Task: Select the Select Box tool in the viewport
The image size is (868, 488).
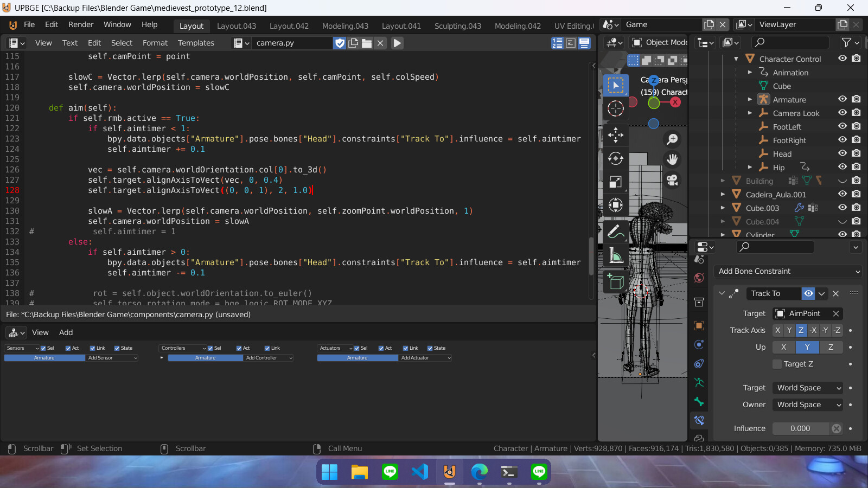Action: (616, 85)
